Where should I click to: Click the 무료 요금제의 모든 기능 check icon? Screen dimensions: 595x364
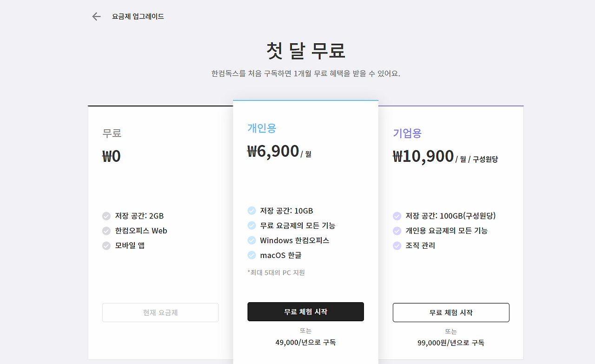(251, 225)
